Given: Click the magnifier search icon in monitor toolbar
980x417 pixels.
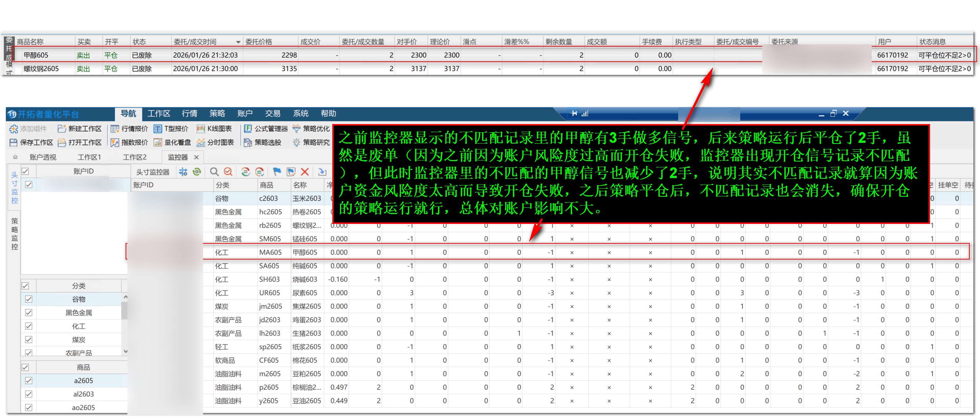Looking at the screenshot, I should [214, 172].
